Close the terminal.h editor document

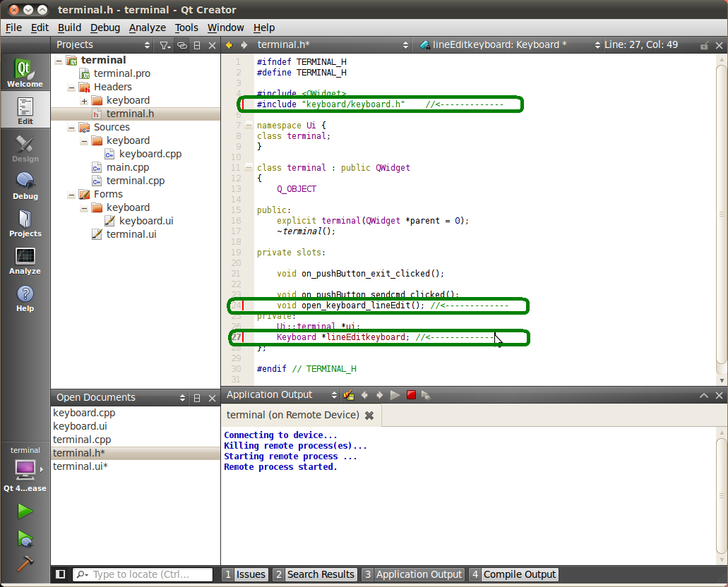[720, 45]
